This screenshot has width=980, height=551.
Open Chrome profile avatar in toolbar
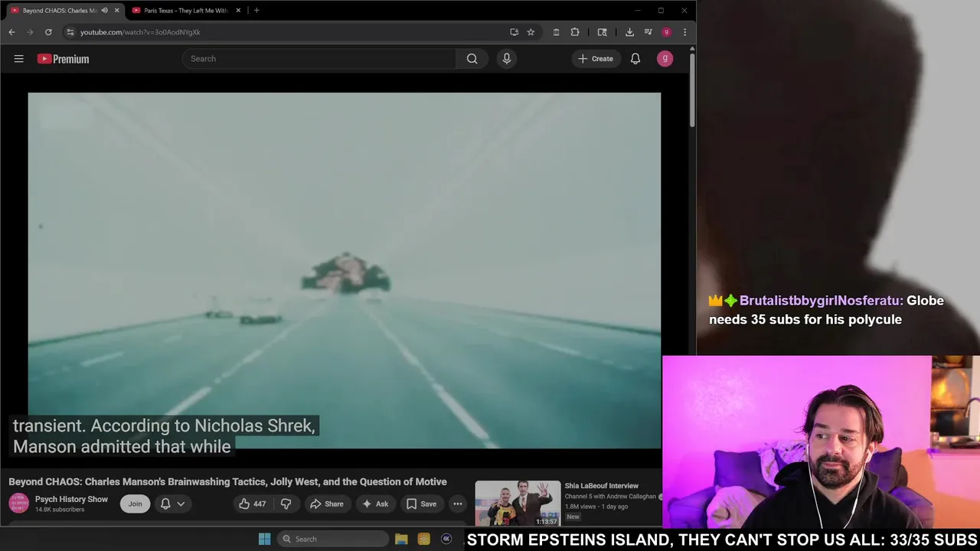click(x=666, y=32)
